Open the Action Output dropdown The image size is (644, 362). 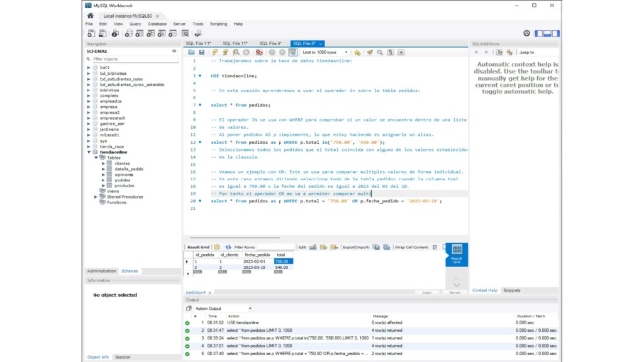[250, 309]
